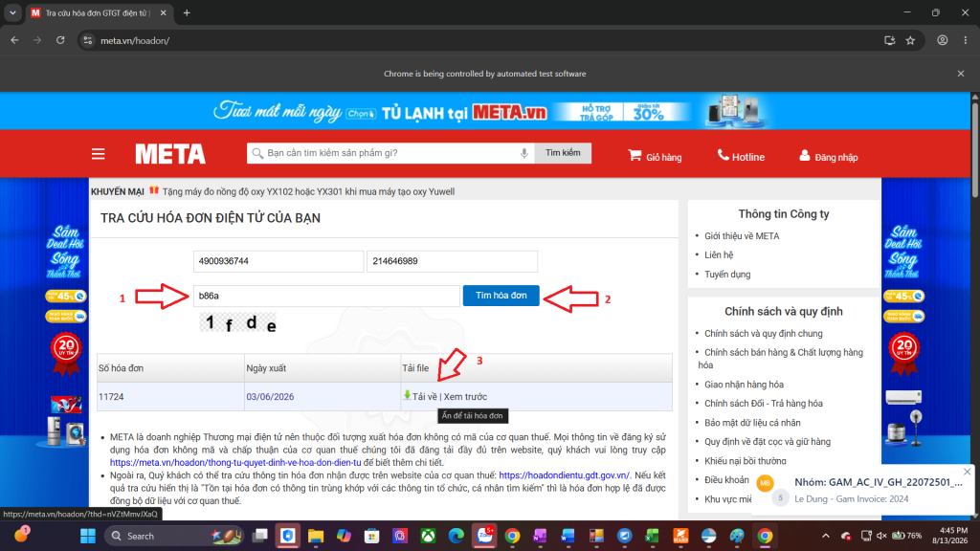This screenshot has width=980, height=551.
Task: Reload the page with refresh icon
Action: [x=60, y=40]
